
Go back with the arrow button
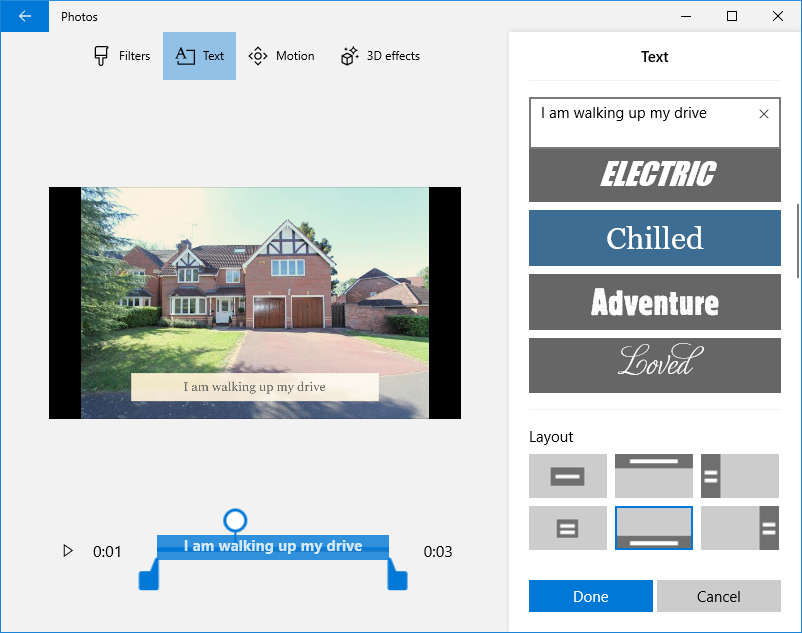coord(25,16)
